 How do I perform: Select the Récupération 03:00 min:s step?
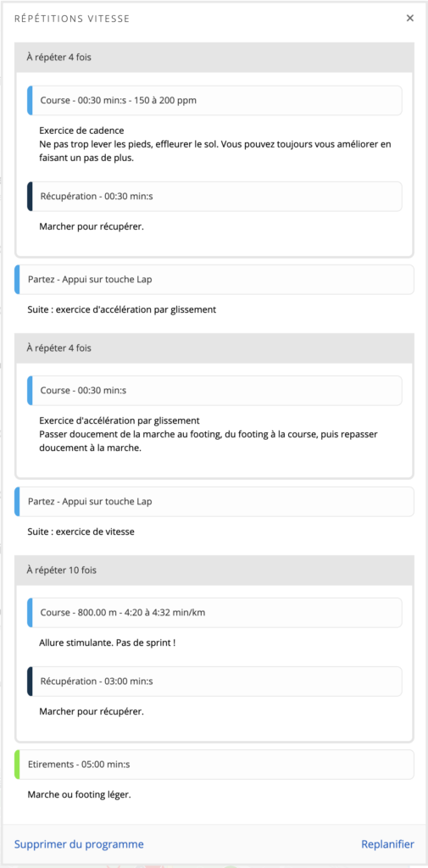click(x=214, y=682)
